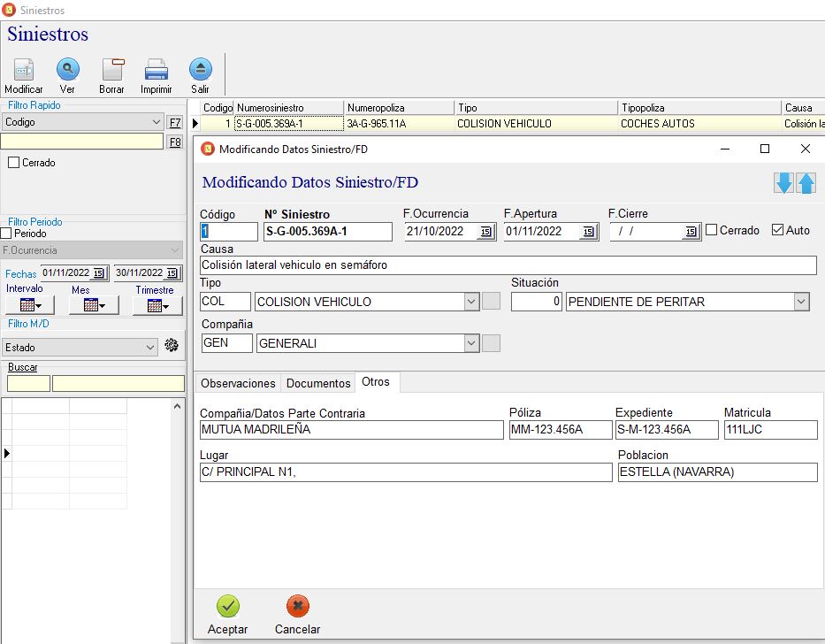Toggle the Cerrado checkbox in Filtro Rapido
825x644 pixels.
(x=13, y=163)
